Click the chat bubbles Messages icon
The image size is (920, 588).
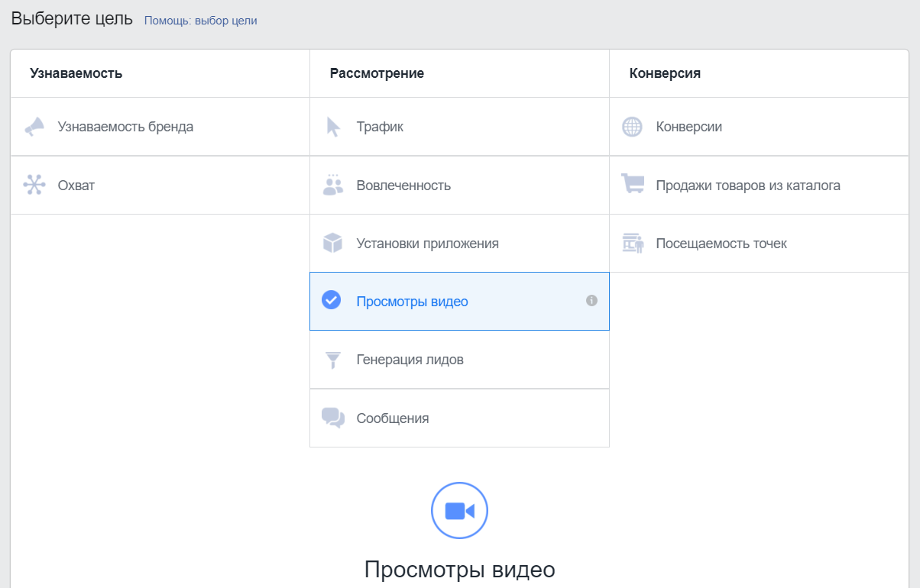click(333, 418)
